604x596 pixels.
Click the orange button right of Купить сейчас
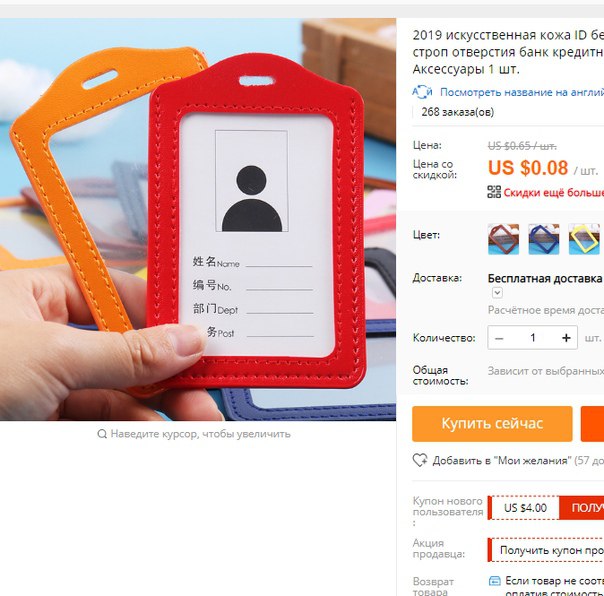pyautogui.click(x=592, y=423)
